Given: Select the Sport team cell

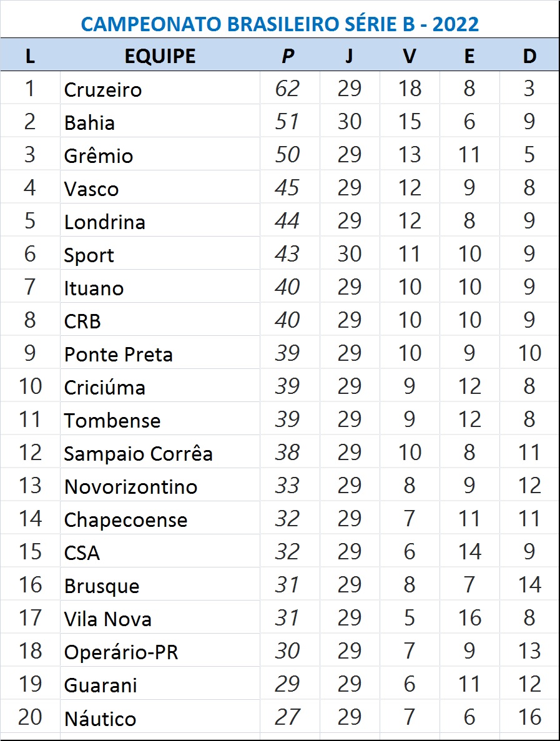Looking at the screenshot, I should point(160,254).
